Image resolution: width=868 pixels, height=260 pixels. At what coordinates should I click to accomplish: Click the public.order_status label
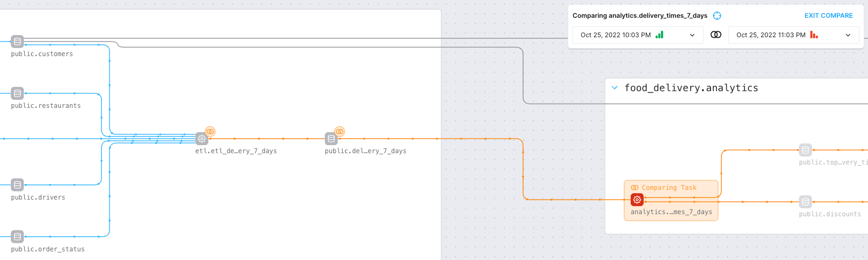tap(48, 249)
